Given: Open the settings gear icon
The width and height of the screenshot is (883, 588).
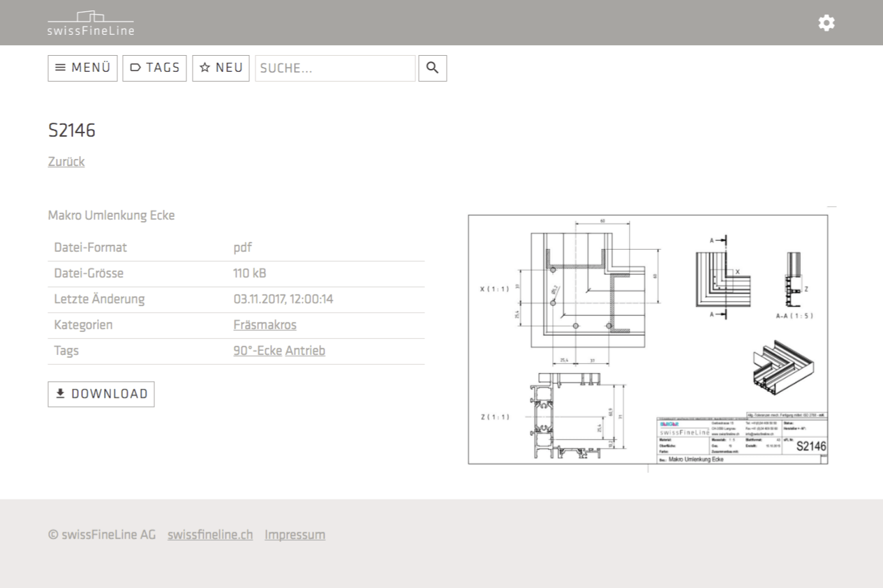Looking at the screenshot, I should pyautogui.click(x=826, y=23).
